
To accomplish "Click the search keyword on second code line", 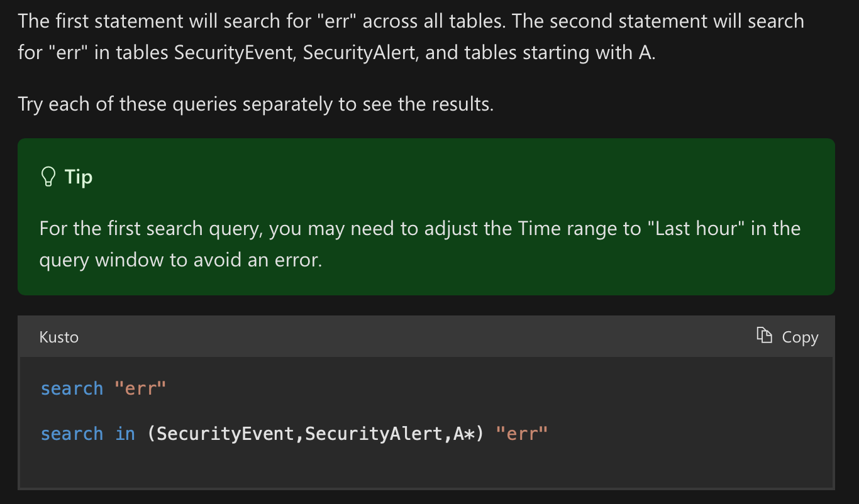I will [72, 434].
